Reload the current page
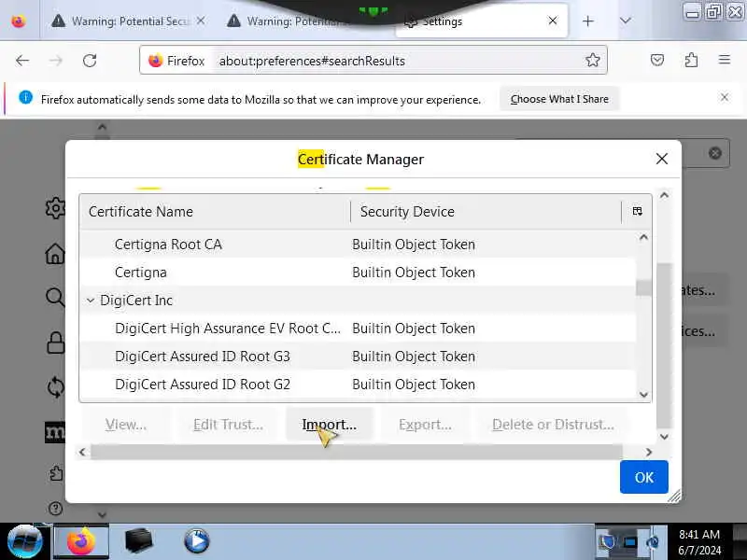Screen dimensions: 747x560 coord(90,61)
